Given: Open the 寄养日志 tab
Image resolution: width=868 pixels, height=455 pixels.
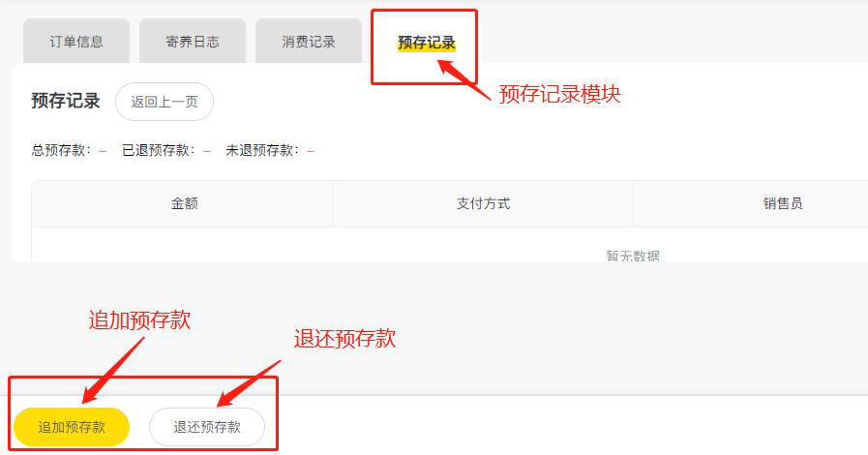Looking at the screenshot, I should 193,42.
